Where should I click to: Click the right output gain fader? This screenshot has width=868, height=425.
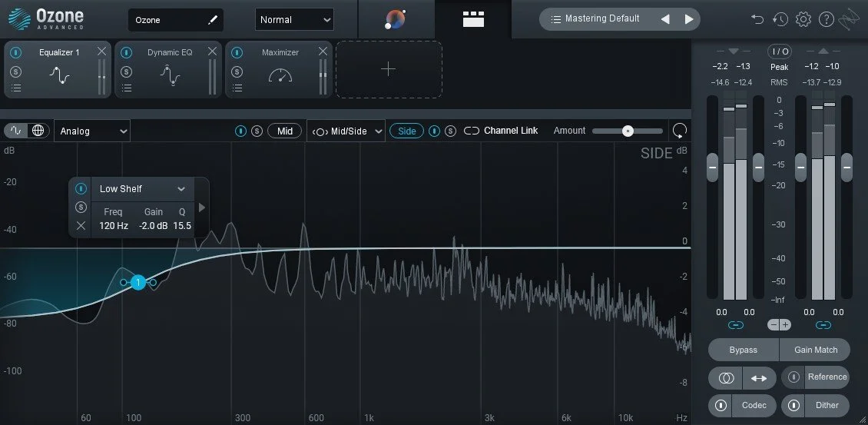[847, 168]
